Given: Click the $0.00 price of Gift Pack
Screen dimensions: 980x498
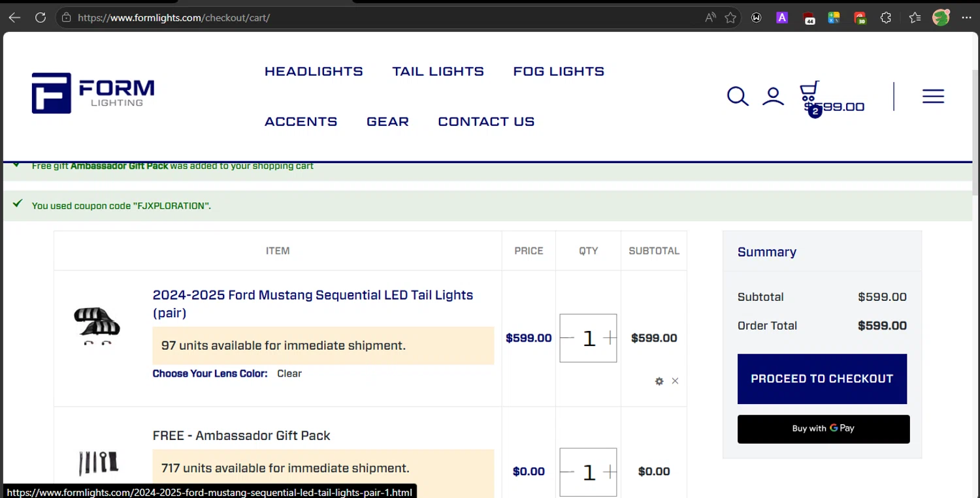Looking at the screenshot, I should (529, 471).
